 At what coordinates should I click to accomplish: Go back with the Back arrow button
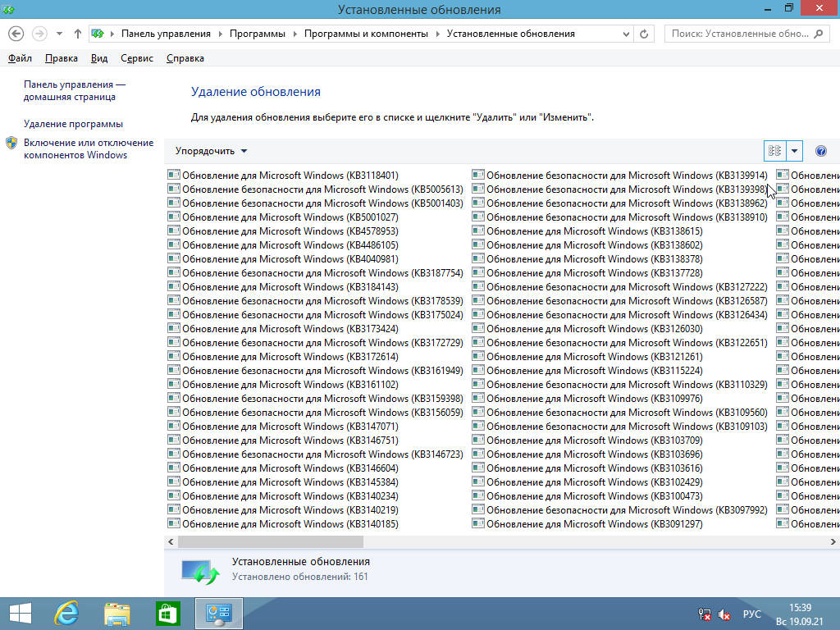(16, 34)
